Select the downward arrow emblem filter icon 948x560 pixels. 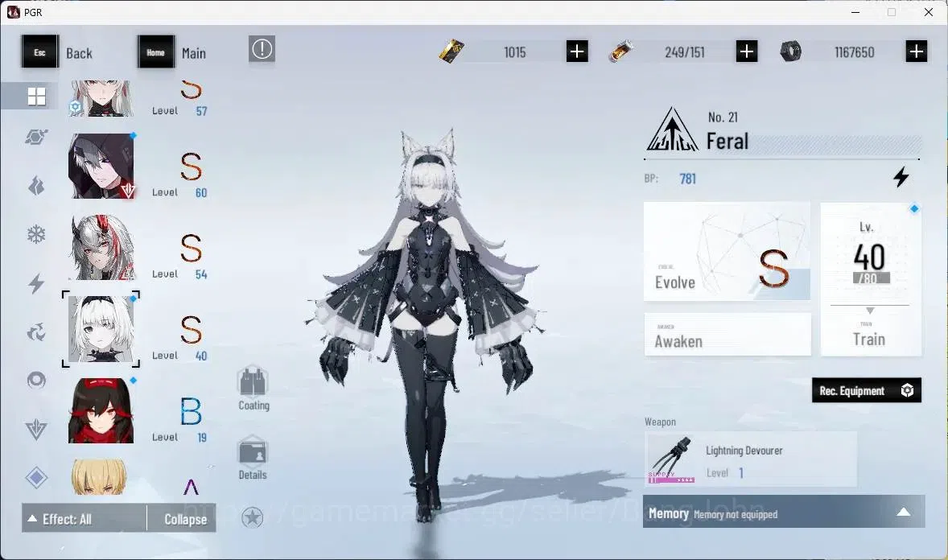(36, 430)
